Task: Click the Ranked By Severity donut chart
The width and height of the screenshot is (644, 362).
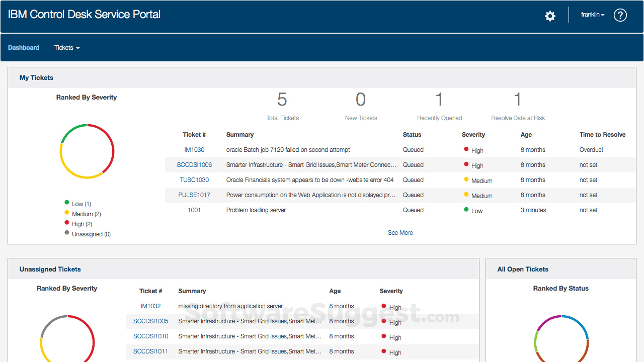Action: click(x=87, y=151)
